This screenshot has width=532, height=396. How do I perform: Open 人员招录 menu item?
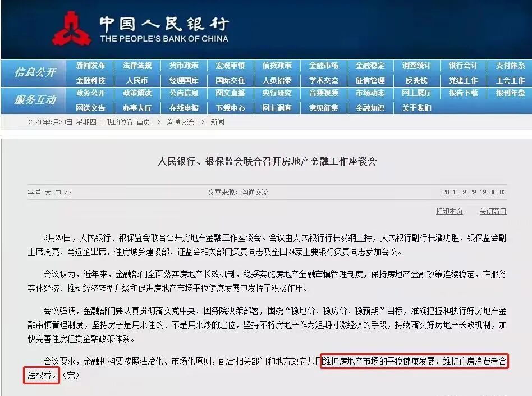277,80
